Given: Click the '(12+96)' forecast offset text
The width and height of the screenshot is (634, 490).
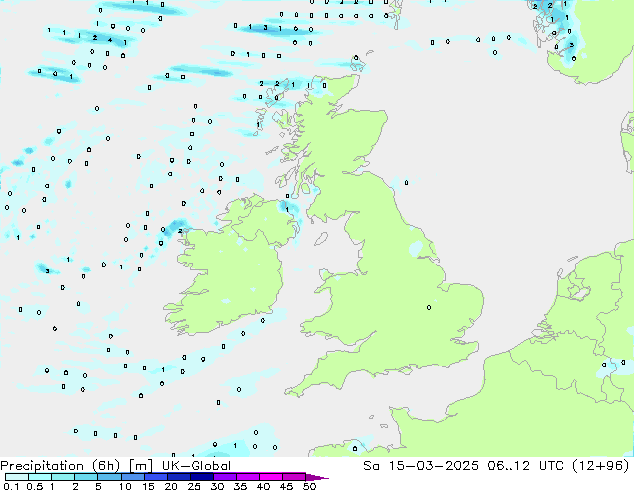Looking at the screenshot, I should point(601,466).
